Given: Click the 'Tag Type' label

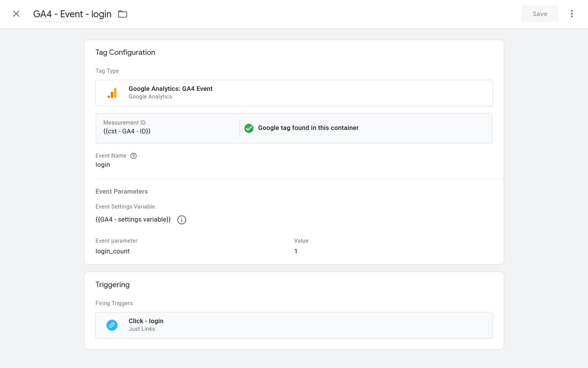Looking at the screenshot, I should (x=107, y=71).
